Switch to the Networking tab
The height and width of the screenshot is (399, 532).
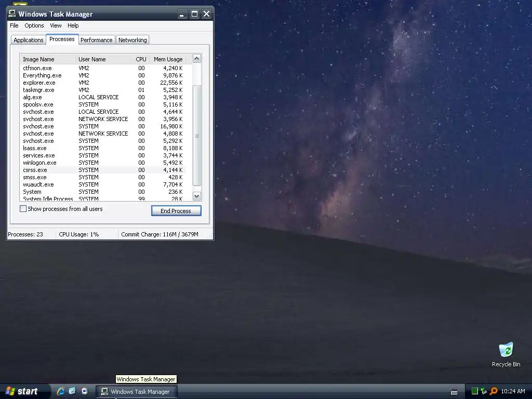(132, 40)
